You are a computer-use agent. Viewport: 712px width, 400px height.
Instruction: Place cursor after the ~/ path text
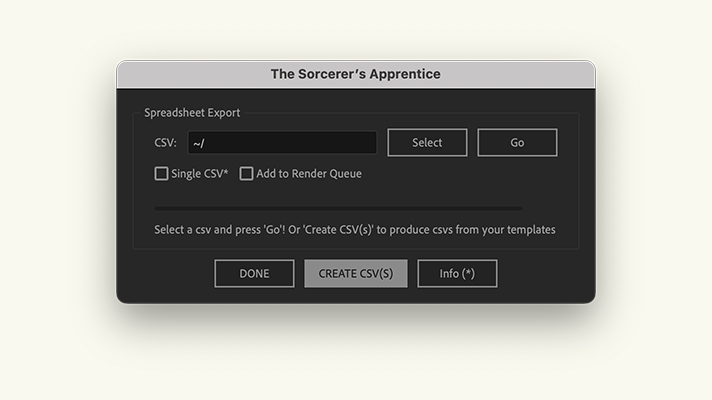[x=206, y=143]
